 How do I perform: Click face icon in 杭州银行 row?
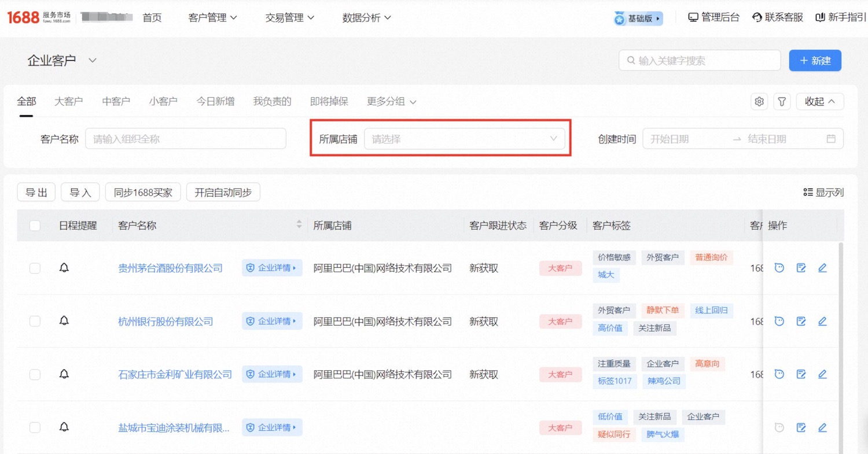click(779, 321)
